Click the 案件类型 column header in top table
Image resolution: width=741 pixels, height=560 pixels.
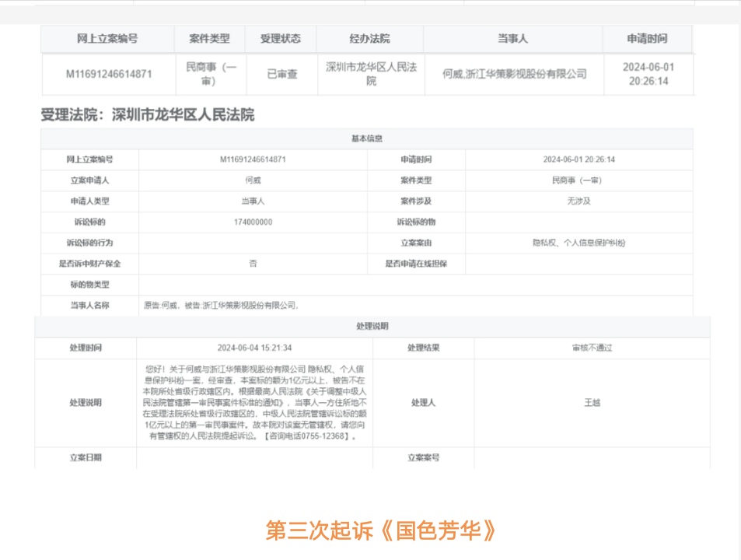(209, 39)
